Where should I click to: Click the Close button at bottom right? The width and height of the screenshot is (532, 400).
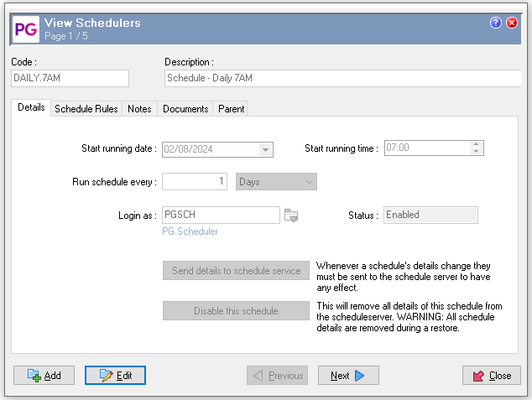tap(492, 376)
